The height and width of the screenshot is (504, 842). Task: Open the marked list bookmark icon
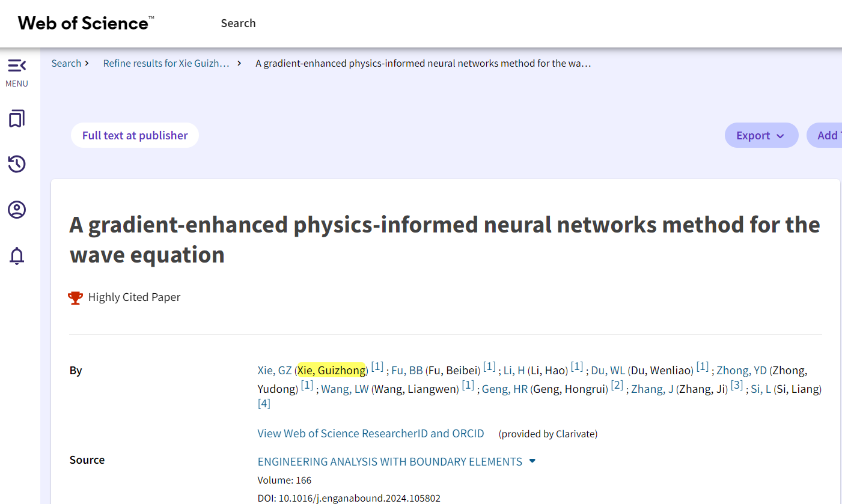(17, 119)
